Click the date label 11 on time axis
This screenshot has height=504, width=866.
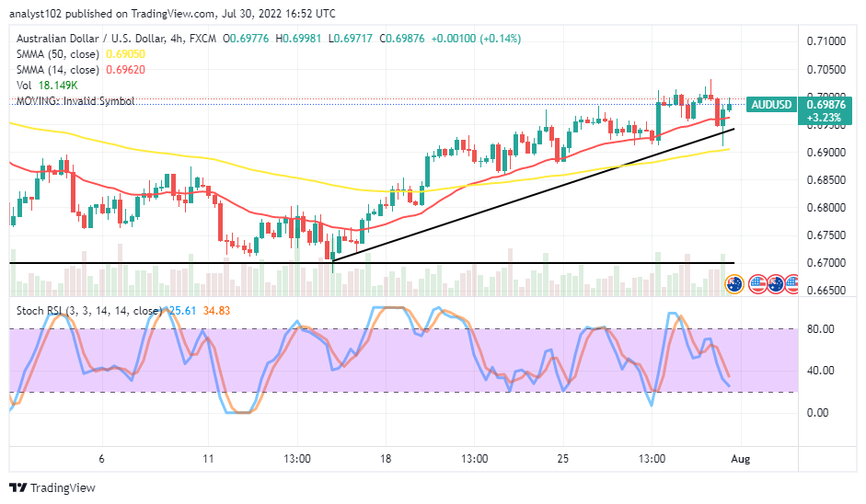(x=208, y=459)
